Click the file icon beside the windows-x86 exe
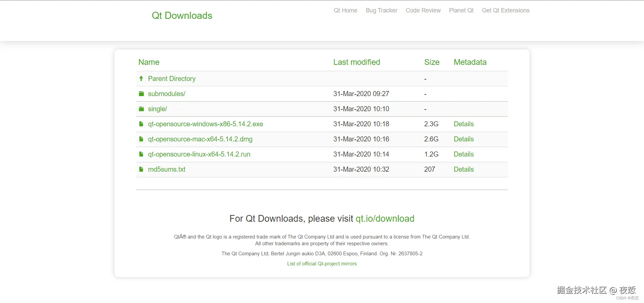The image size is (644, 303). (141, 124)
